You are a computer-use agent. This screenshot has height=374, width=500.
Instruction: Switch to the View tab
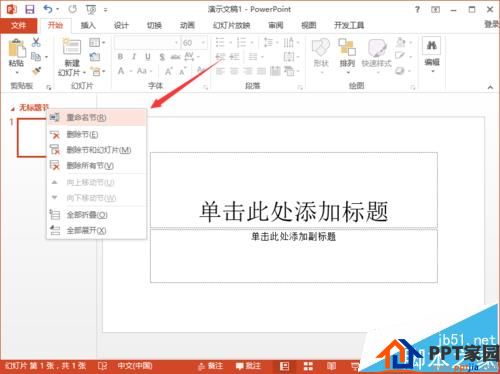click(x=309, y=25)
